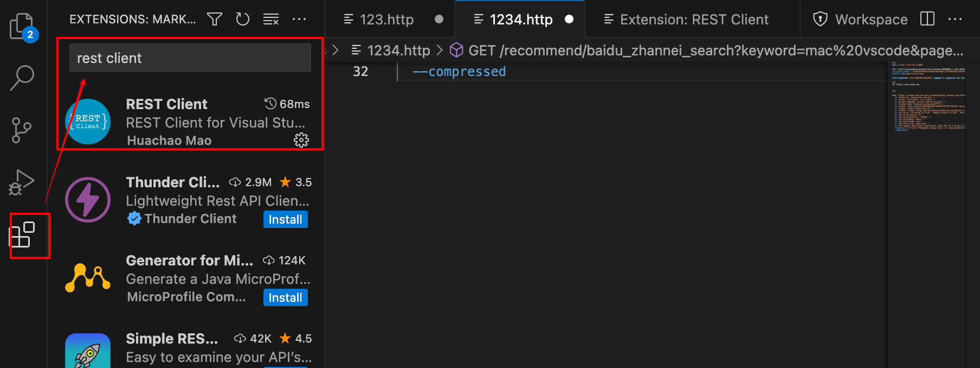980x368 pixels.
Task: Open the Extension: REST Client tab
Action: pos(686,19)
